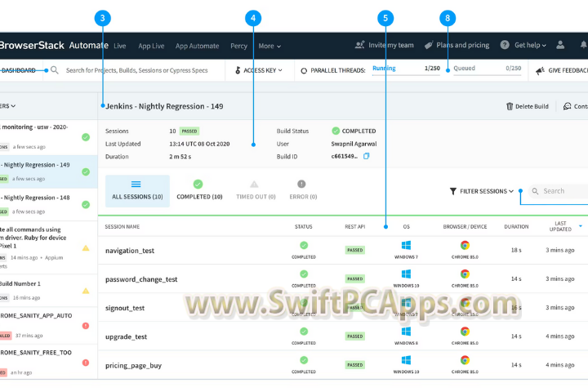Open the Access Key dropdown
Viewport: 588px width, 392px height.
[258, 70]
